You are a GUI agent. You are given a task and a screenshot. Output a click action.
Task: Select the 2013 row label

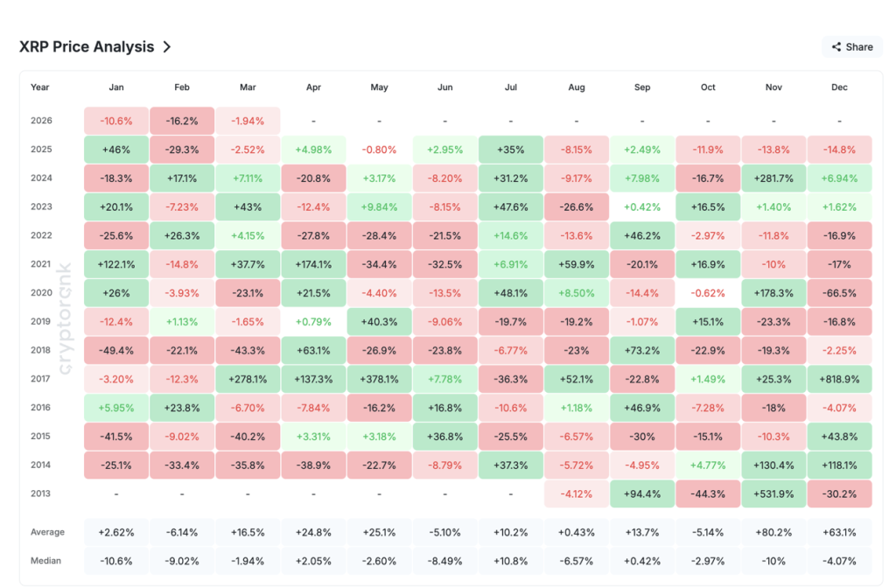[x=41, y=493]
